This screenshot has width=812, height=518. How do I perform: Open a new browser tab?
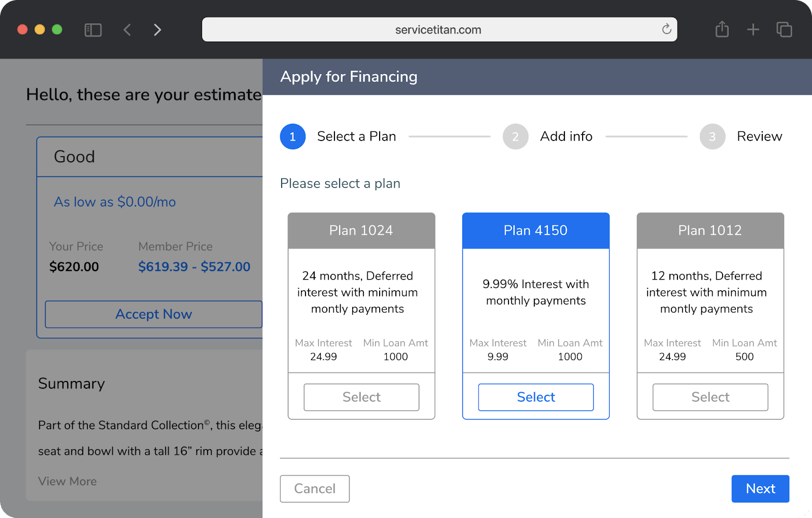[x=753, y=29]
